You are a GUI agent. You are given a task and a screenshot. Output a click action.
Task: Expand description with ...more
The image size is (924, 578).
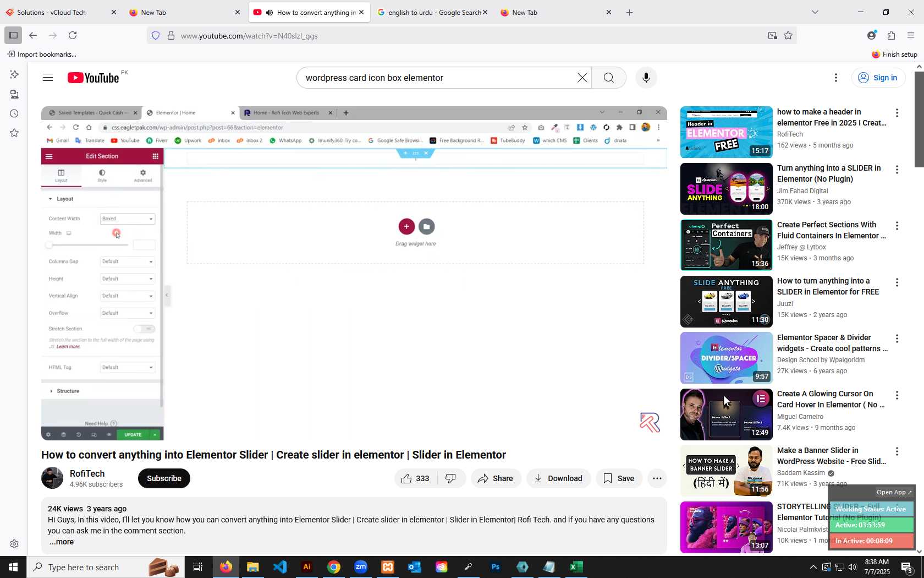click(62, 542)
